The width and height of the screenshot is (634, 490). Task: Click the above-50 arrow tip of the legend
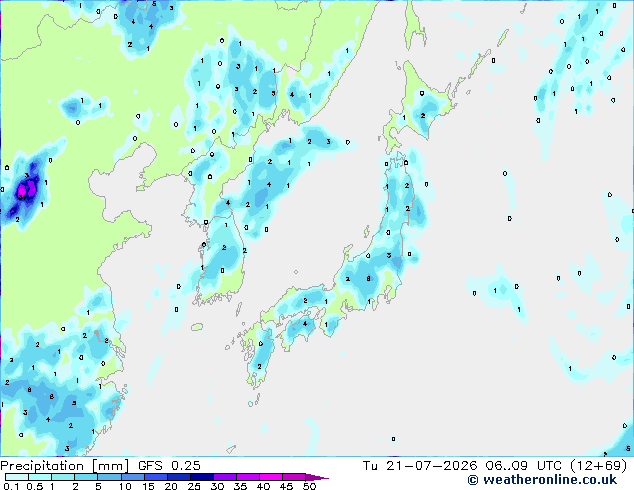coord(317,477)
